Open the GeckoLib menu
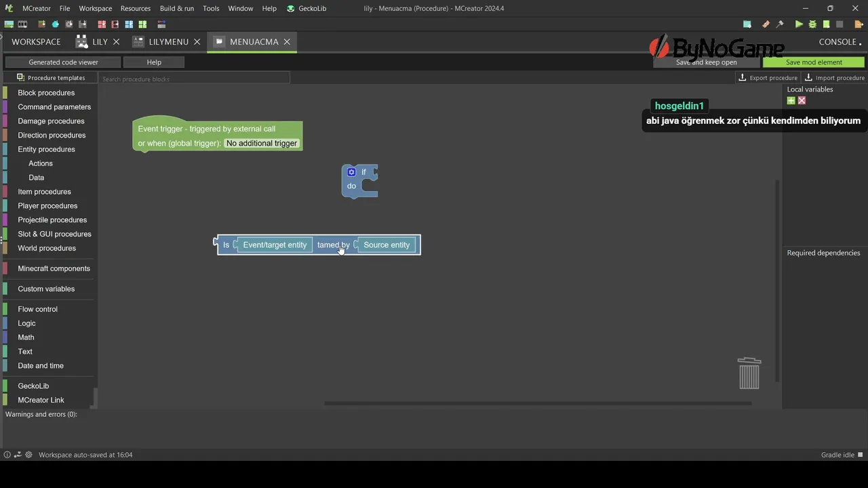 coord(307,8)
